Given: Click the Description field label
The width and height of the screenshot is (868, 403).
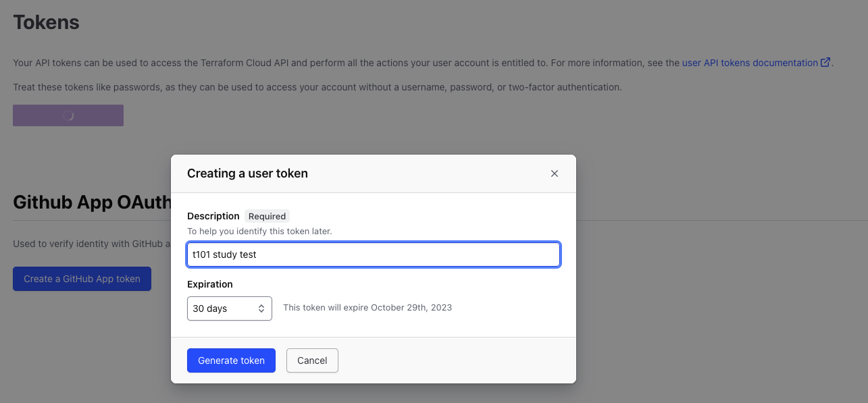Looking at the screenshot, I should (213, 216).
